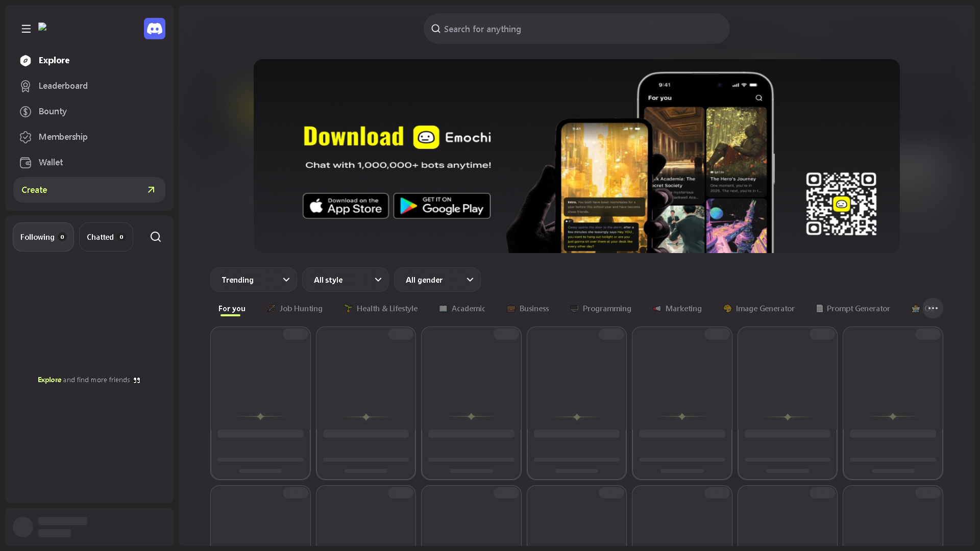This screenshot has width=980, height=551.
Task: Open the Discord icon
Action: point(154,29)
